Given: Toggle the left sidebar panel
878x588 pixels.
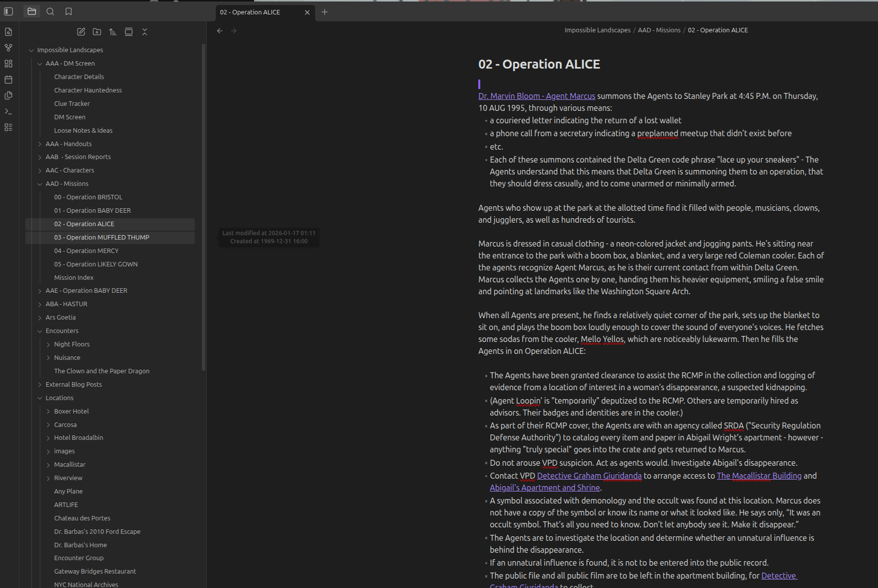Looking at the screenshot, I should click(x=8, y=11).
